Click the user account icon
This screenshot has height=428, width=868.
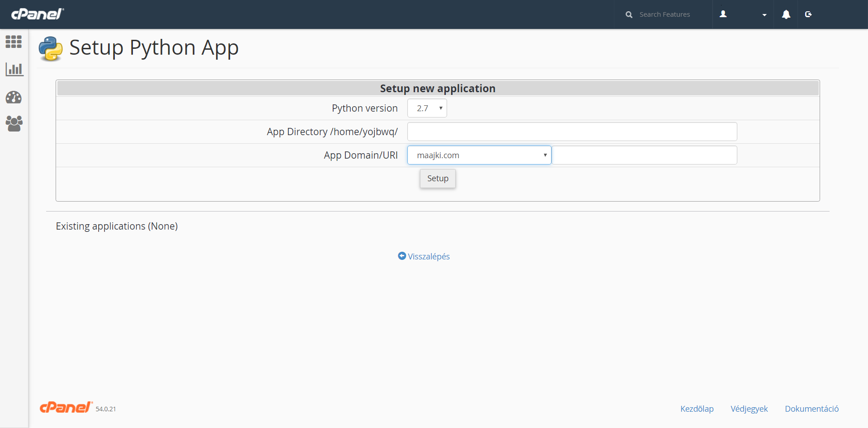point(723,14)
